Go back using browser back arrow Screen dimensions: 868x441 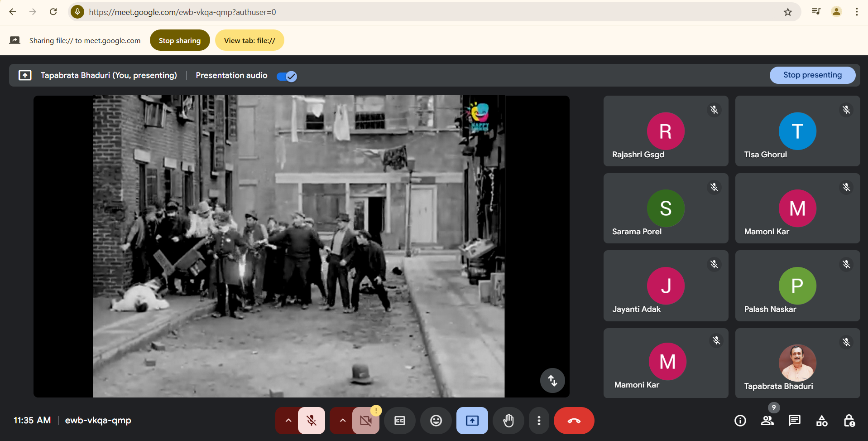click(x=13, y=12)
